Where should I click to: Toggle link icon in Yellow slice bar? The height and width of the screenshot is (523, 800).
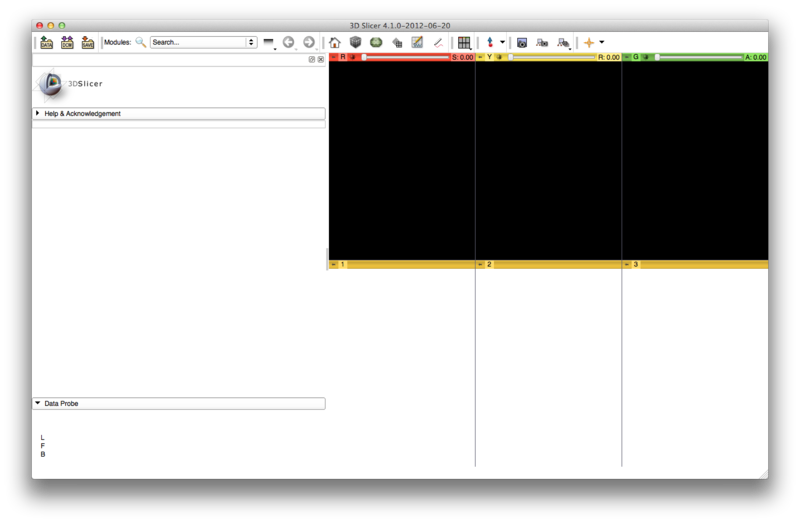coord(499,58)
